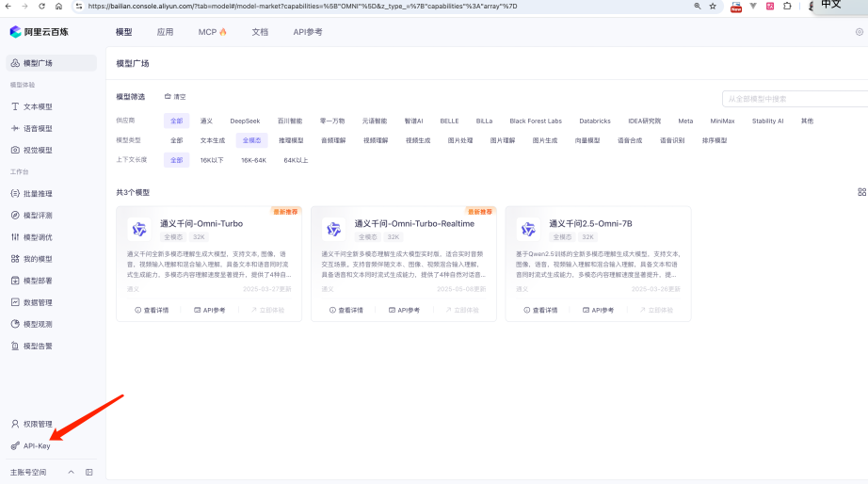
Task: Click 清空 to clear model filters
Action: (175, 97)
